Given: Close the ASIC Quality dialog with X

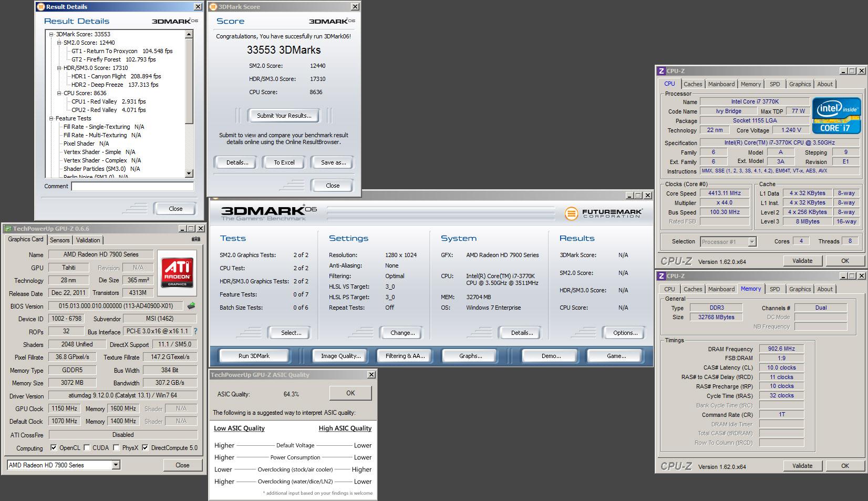Looking at the screenshot, I should pos(371,375).
